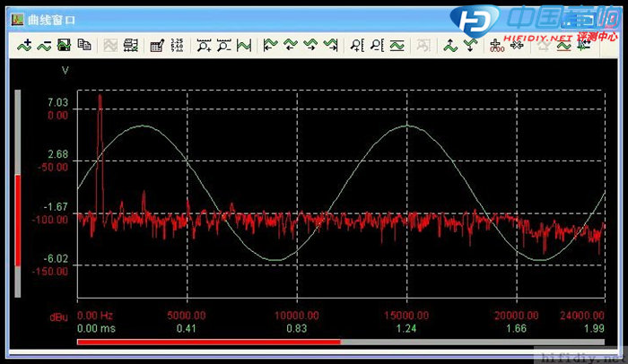Viewport: 628px width, 364px height.
Task: Click the vertical zoom out magnifier icon
Action: (x=377, y=45)
